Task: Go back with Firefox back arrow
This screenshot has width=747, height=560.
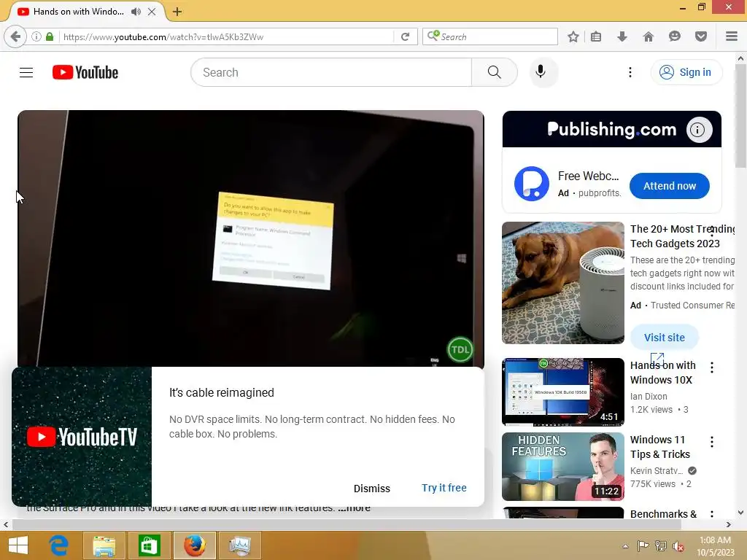Action: pyautogui.click(x=15, y=36)
